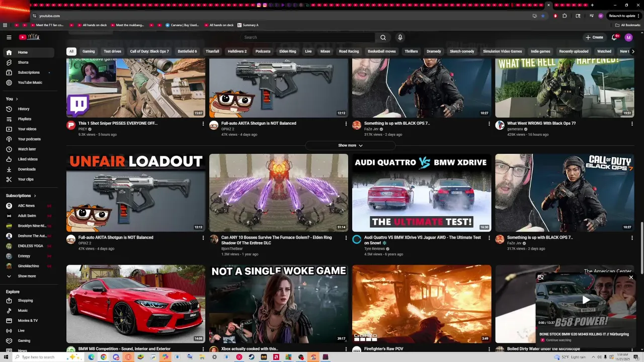Open the ENDLESS YOGA subscription channel
The image size is (644, 362).
click(28, 246)
